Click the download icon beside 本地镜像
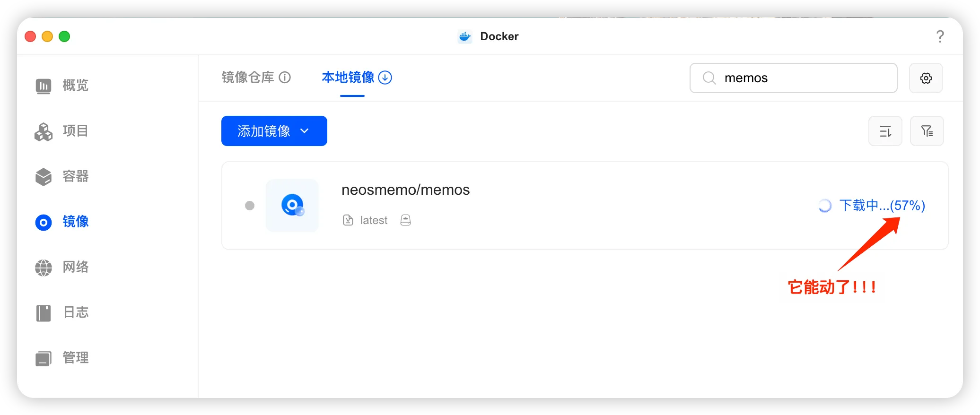The image size is (980, 415). coord(385,78)
